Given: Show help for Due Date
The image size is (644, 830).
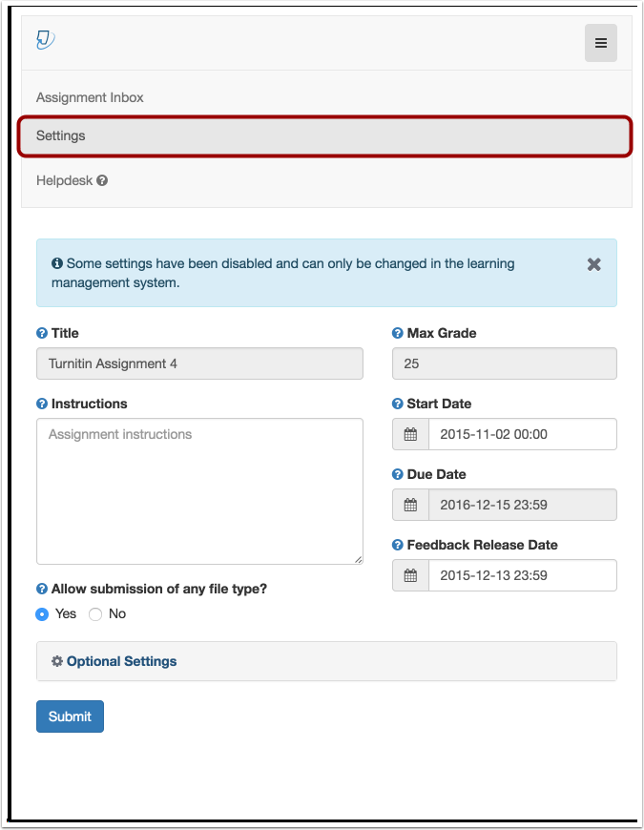Looking at the screenshot, I should point(398,474).
